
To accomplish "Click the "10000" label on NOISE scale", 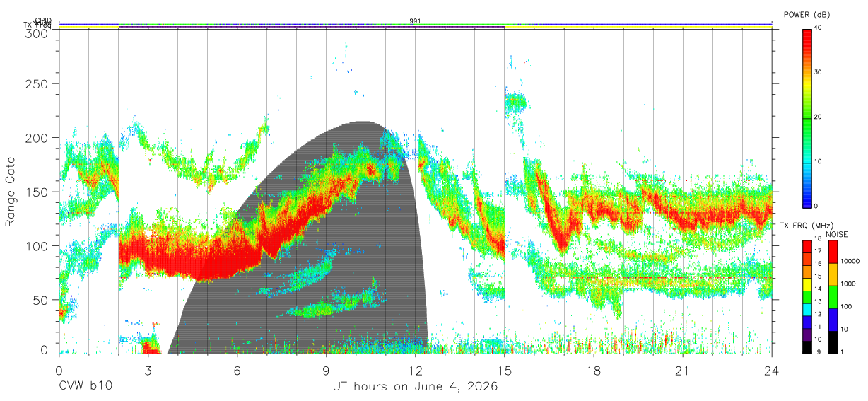I will 850,262.
